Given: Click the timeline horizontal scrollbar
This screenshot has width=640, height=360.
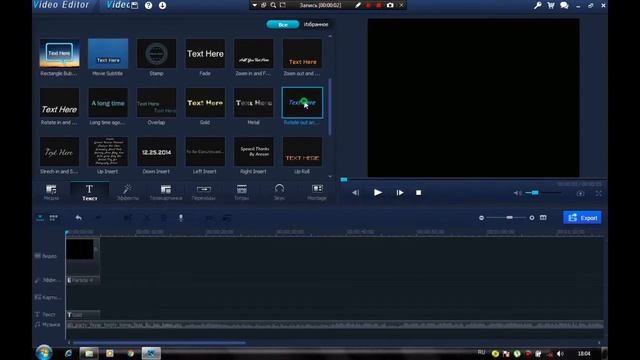Looking at the screenshot, I should click(x=159, y=343).
